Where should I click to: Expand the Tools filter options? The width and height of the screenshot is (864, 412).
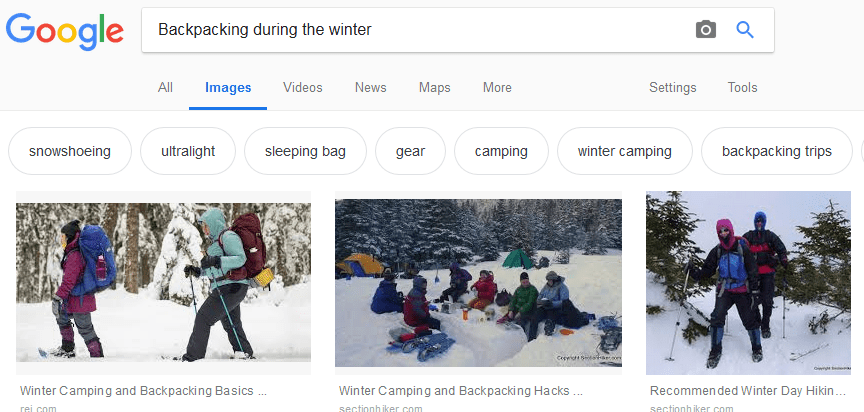(x=742, y=88)
